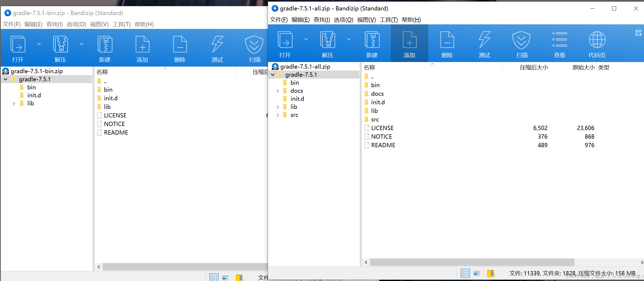Open 帮助(H) menu in all.zip window
644x281 pixels.
click(411, 20)
